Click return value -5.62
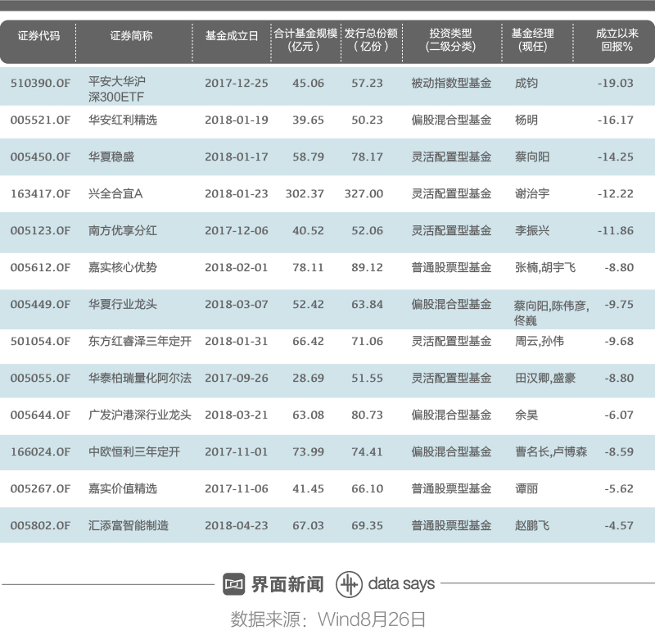 point(619,488)
